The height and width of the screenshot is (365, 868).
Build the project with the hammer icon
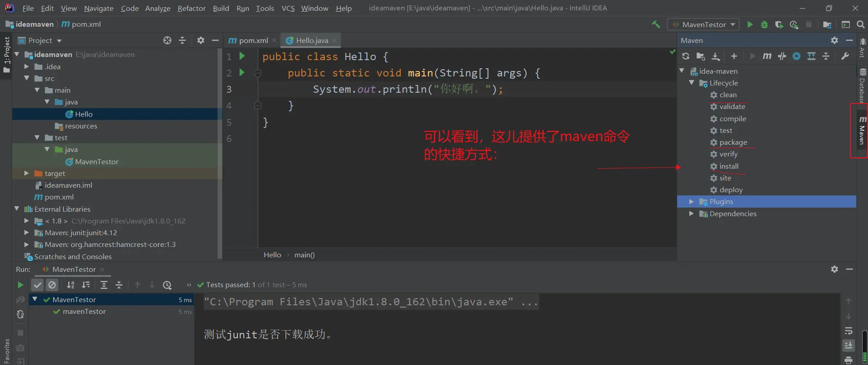coord(656,24)
